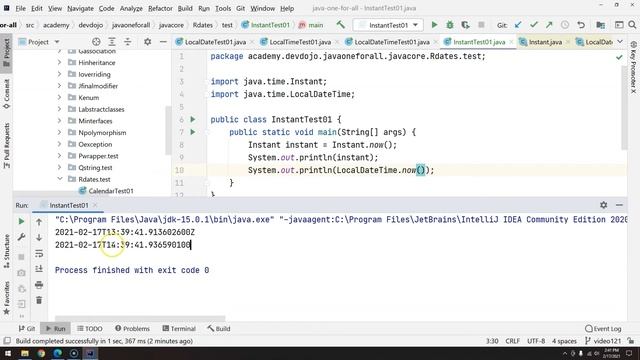This screenshot has height=360, width=640.
Task: Change CRLF line separator in status bar
Action: click(x=512, y=341)
